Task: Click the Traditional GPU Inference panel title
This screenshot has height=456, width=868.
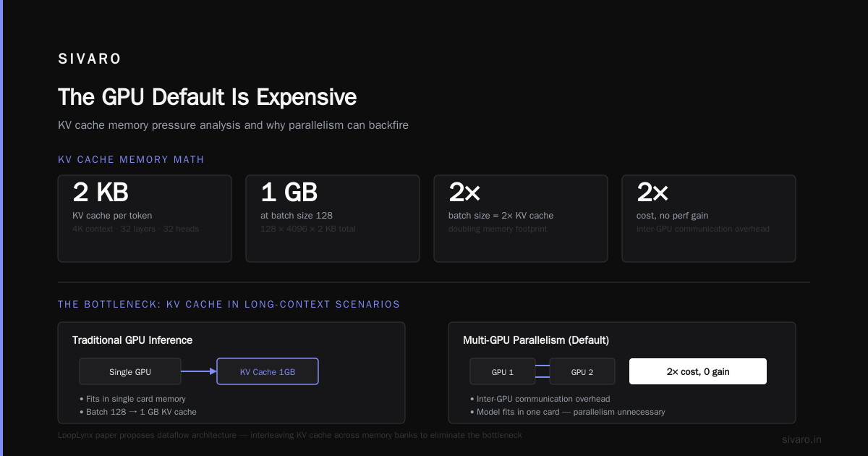Action: point(132,340)
